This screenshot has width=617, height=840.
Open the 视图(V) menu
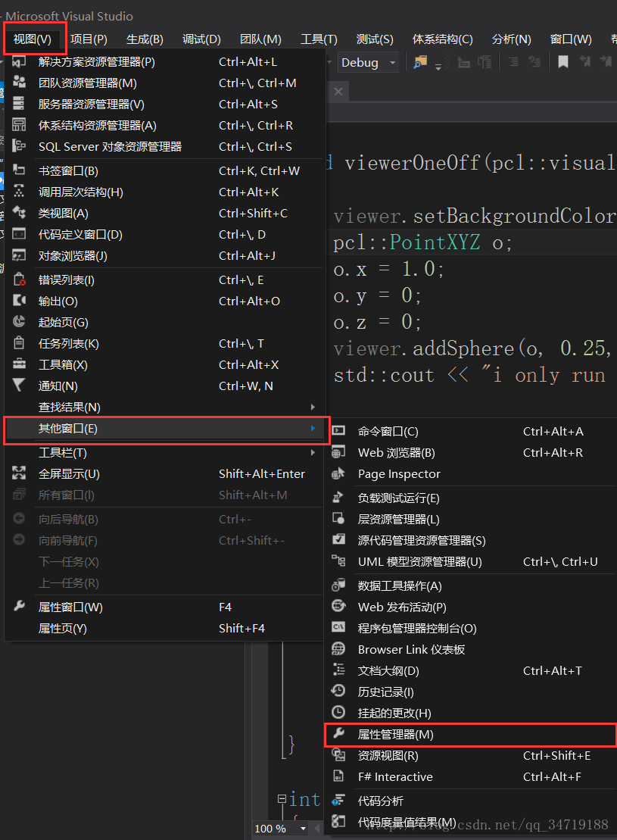point(32,39)
